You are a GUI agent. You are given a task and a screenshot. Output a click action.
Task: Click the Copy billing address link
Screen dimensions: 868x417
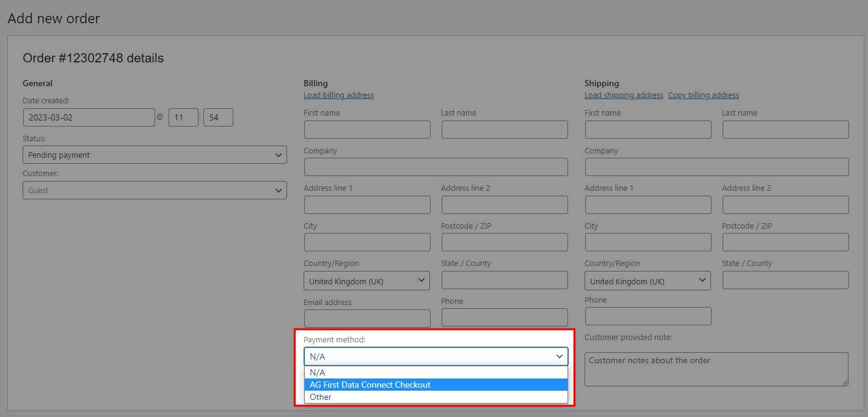click(x=704, y=95)
